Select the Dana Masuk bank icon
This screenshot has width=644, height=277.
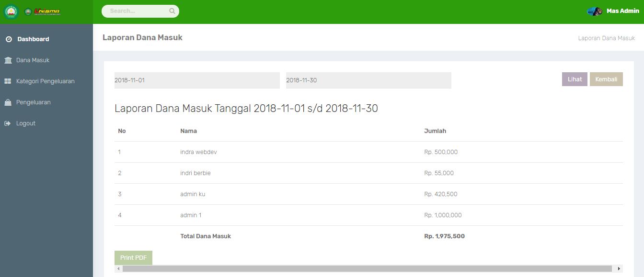point(8,60)
